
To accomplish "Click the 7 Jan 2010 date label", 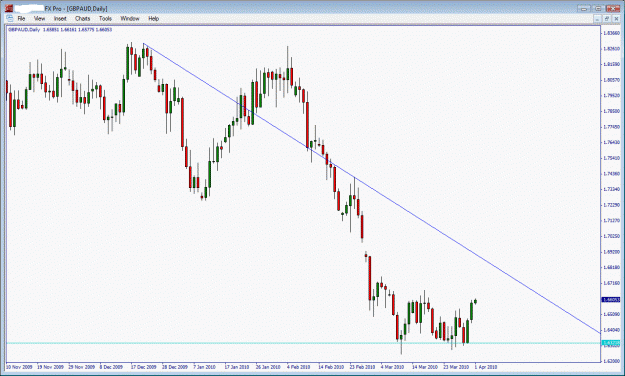I will [x=204, y=367].
